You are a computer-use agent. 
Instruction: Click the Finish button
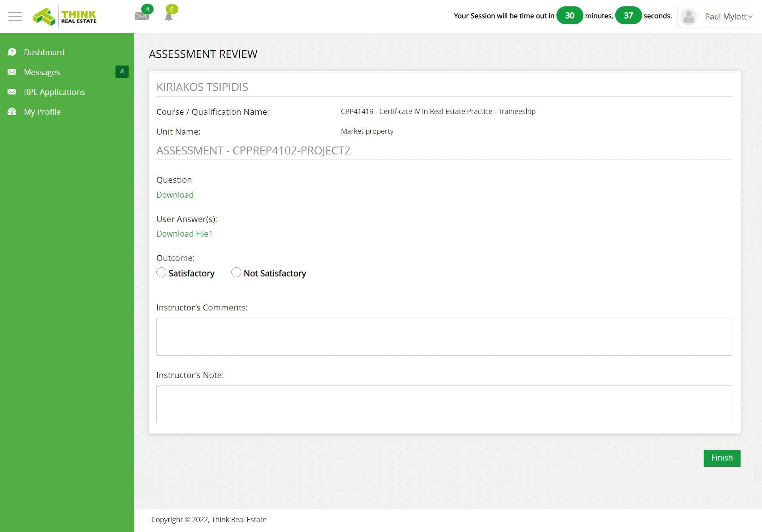coord(722,458)
